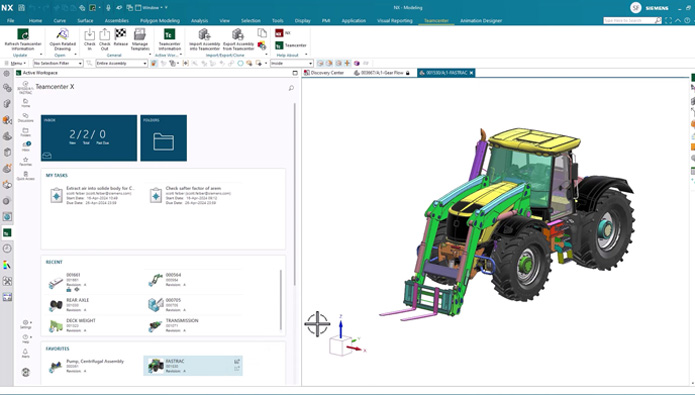695x395 pixels.
Task: Open the Discovery Center tab
Action: [324, 73]
